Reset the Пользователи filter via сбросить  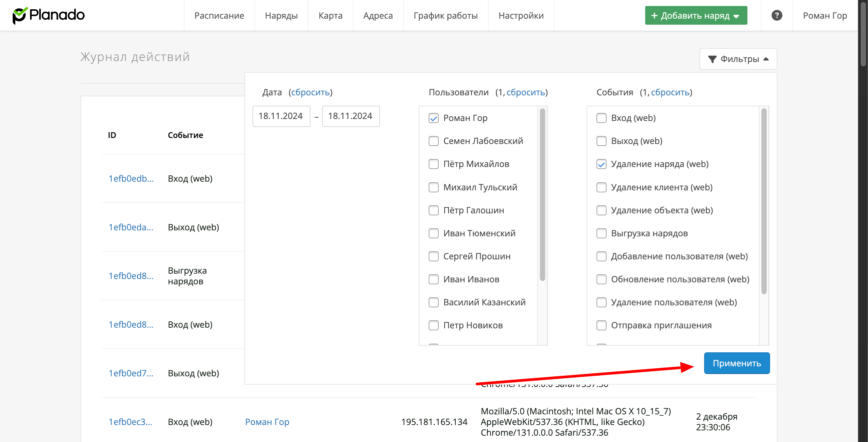[526, 92]
